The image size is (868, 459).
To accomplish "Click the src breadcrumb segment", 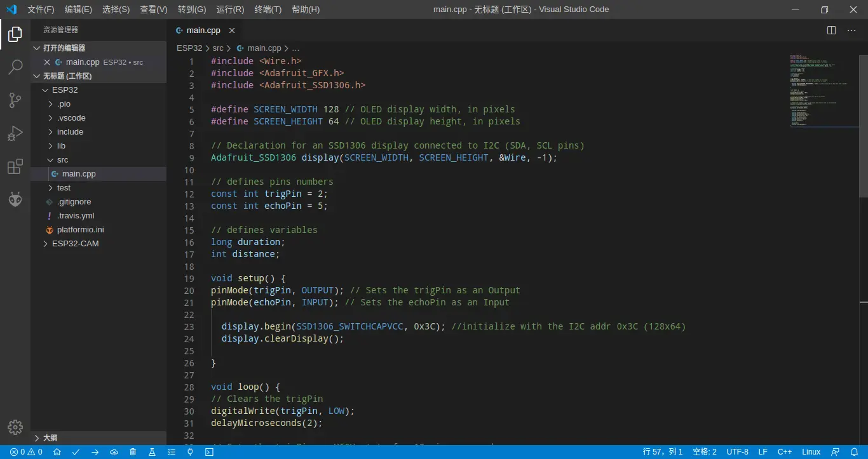I will [x=218, y=48].
